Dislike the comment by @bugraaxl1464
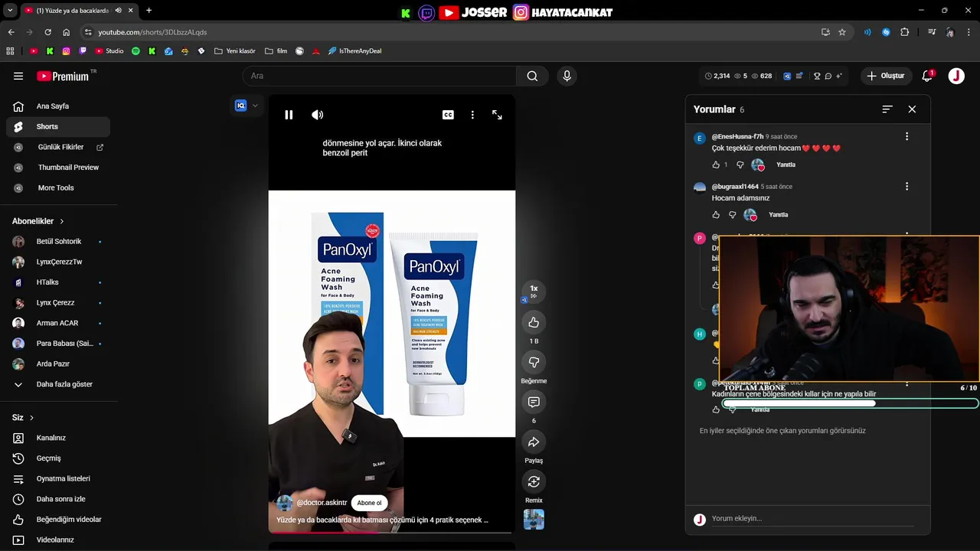 point(732,215)
